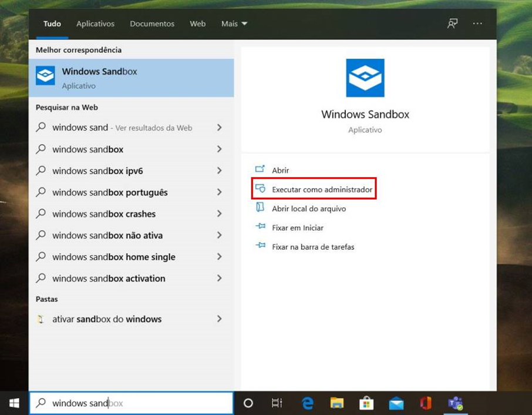Open Microsoft Store from the taskbar

[366, 403]
